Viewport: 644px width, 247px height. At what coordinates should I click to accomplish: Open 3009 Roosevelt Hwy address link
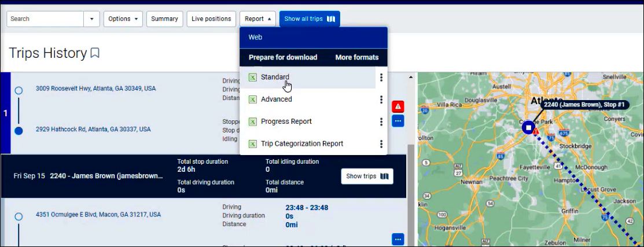tap(95, 89)
